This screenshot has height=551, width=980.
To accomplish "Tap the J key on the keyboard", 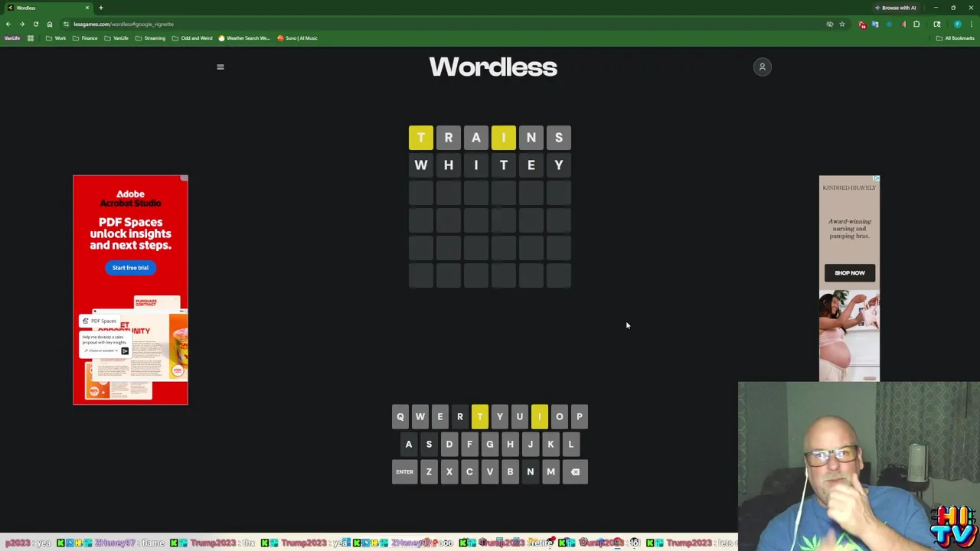I will 530,444.
